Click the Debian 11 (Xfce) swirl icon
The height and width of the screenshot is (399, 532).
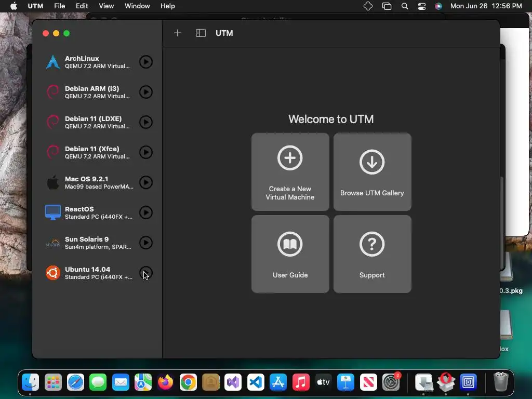click(x=53, y=152)
